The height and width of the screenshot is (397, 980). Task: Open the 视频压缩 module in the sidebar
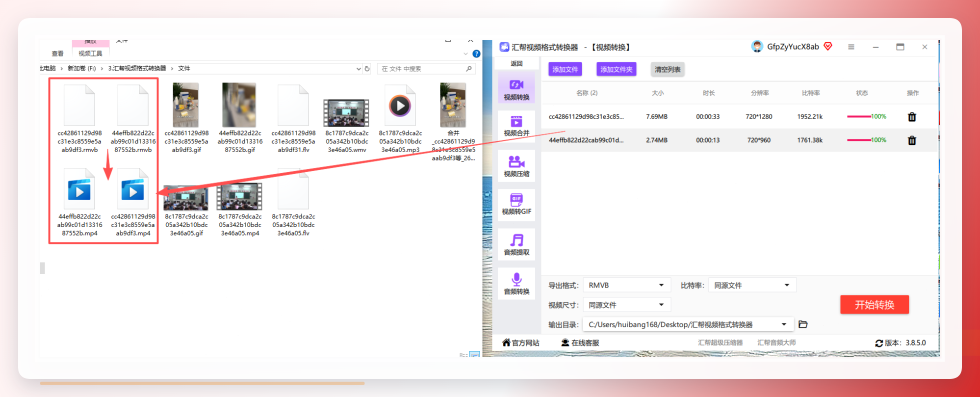tap(516, 165)
